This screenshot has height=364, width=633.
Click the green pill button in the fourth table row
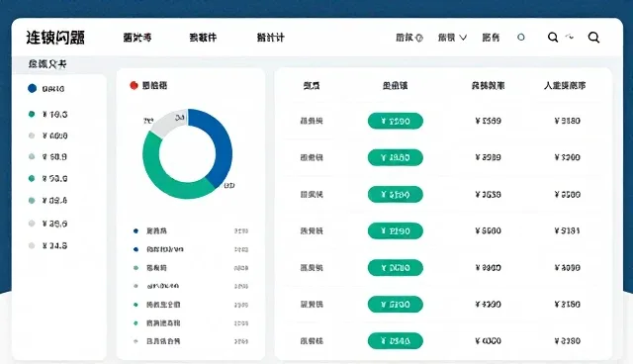coord(396,230)
